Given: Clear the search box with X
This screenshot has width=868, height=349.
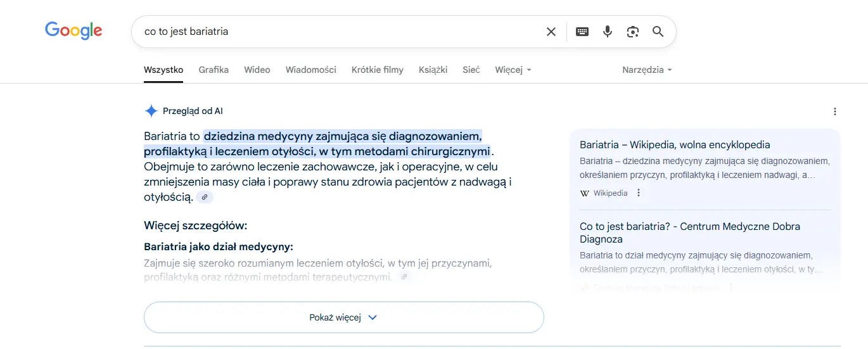Looking at the screenshot, I should [x=551, y=32].
